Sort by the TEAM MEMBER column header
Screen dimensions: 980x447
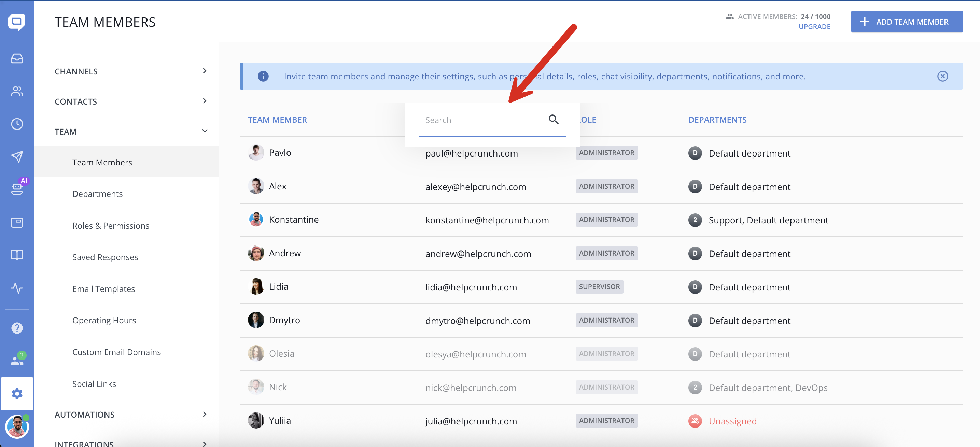pos(277,120)
